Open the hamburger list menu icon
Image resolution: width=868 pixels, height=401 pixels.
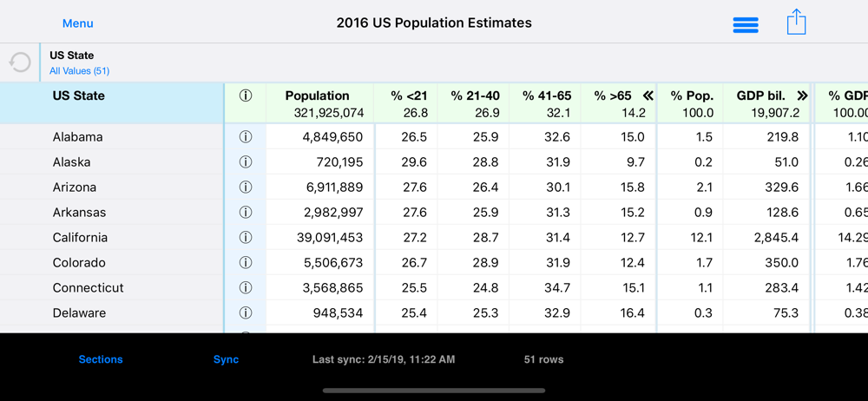click(x=746, y=24)
